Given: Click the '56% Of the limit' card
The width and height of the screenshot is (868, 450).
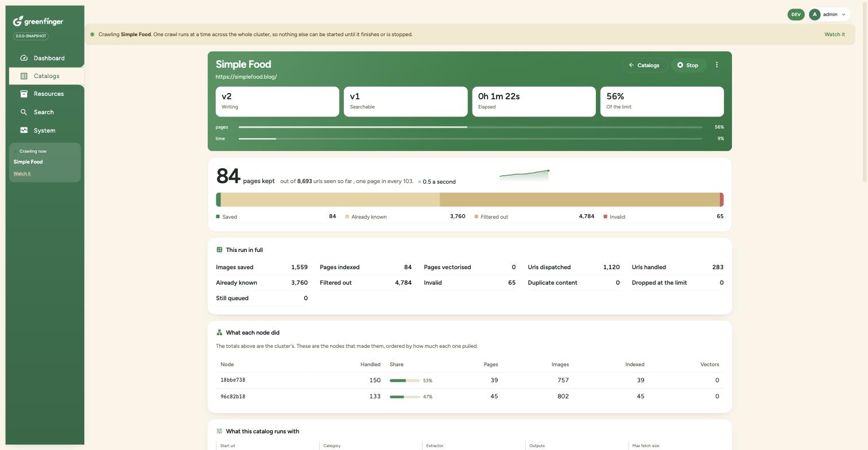Looking at the screenshot, I should tap(662, 102).
